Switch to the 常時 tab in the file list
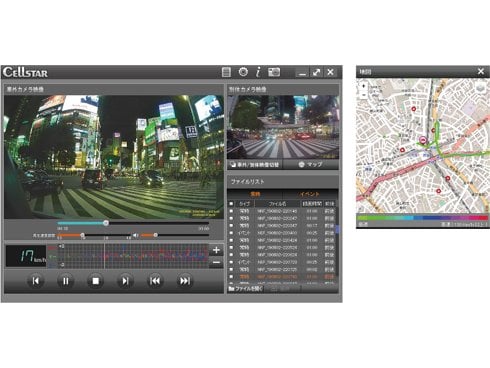This screenshot has width=490, height=368. pyautogui.click(x=255, y=194)
